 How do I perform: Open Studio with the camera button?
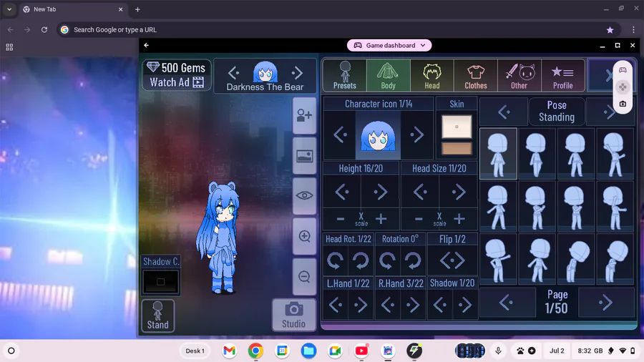[293, 315]
